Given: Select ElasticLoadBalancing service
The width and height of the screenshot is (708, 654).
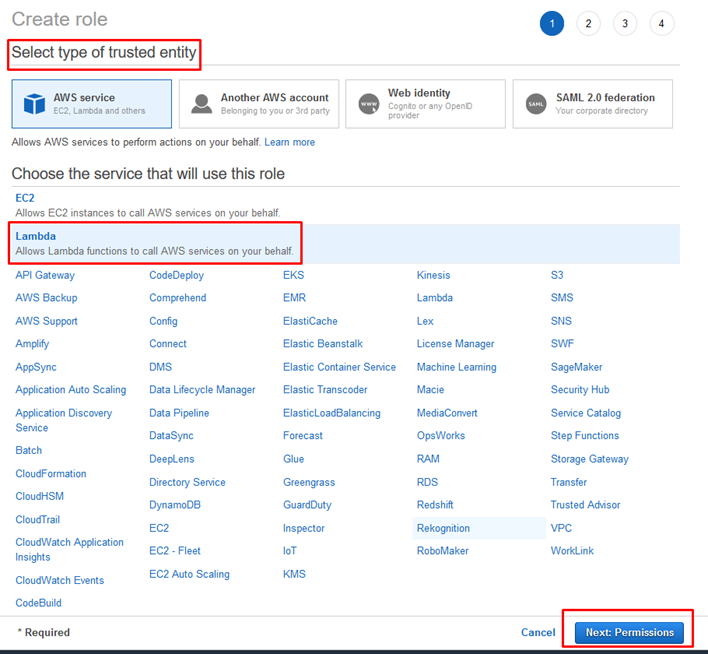Looking at the screenshot, I should pyautogui.click(x=332, y=413).
